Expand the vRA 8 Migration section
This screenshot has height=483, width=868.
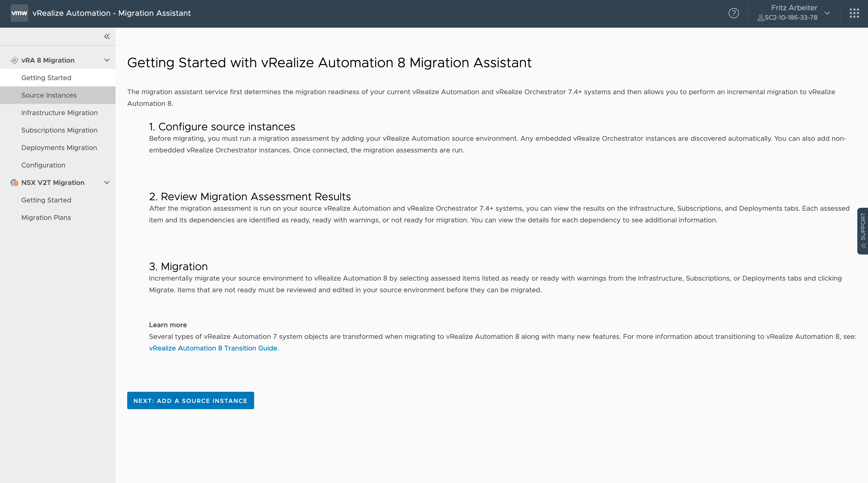pos(106,60)
